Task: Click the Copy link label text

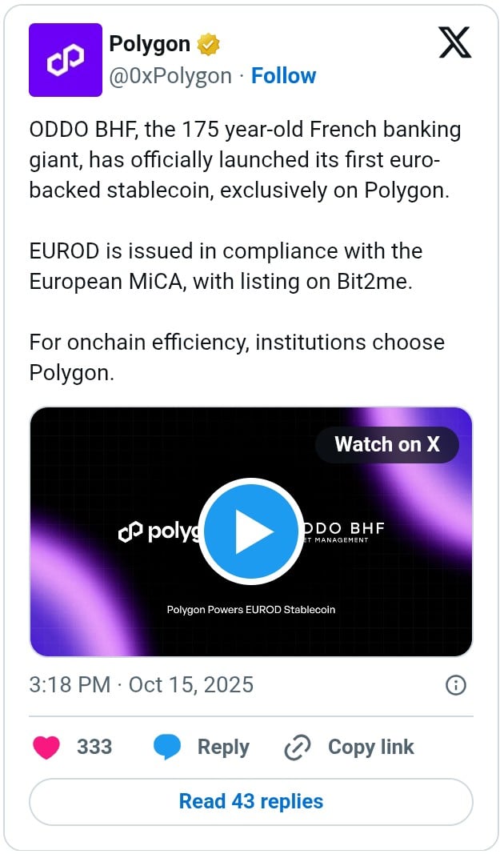Action: [370, 747]
